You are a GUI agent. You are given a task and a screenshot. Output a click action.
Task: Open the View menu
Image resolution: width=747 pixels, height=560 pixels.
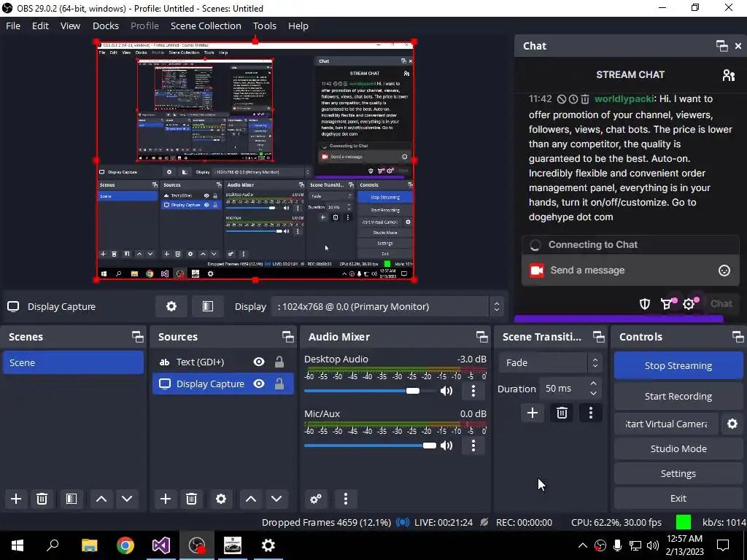coord(70,26)
